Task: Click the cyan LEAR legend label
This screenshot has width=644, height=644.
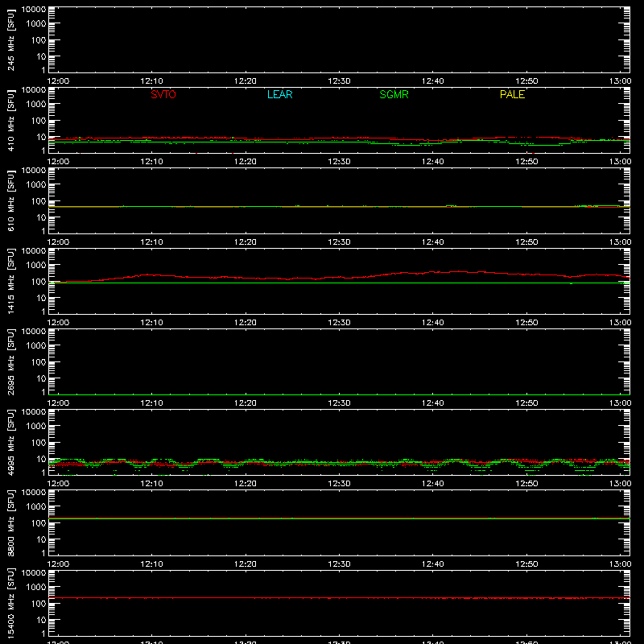Action: click(x=279, y=94)
